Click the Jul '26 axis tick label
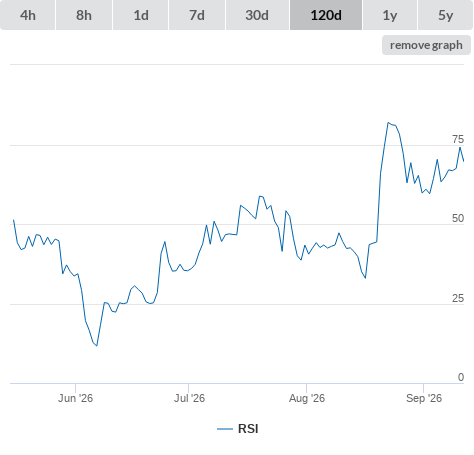 tap(189, 398)
